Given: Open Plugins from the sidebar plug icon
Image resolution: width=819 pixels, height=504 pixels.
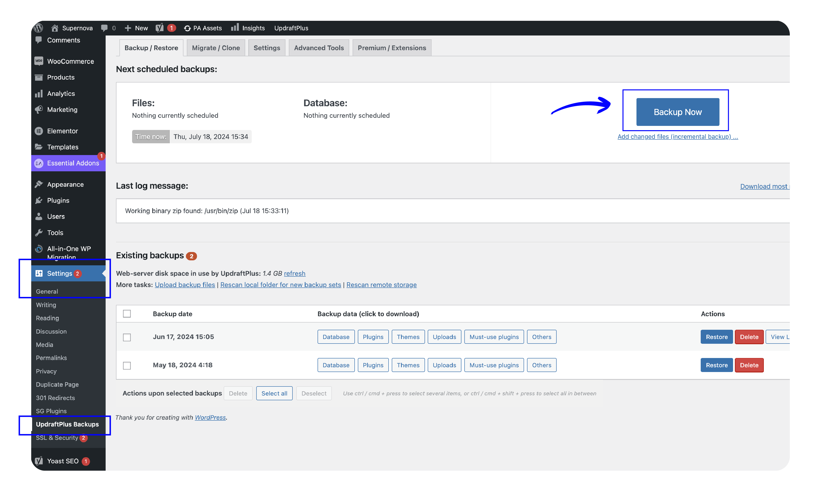Looking at the screenshot, I should [x=39, y=200].
